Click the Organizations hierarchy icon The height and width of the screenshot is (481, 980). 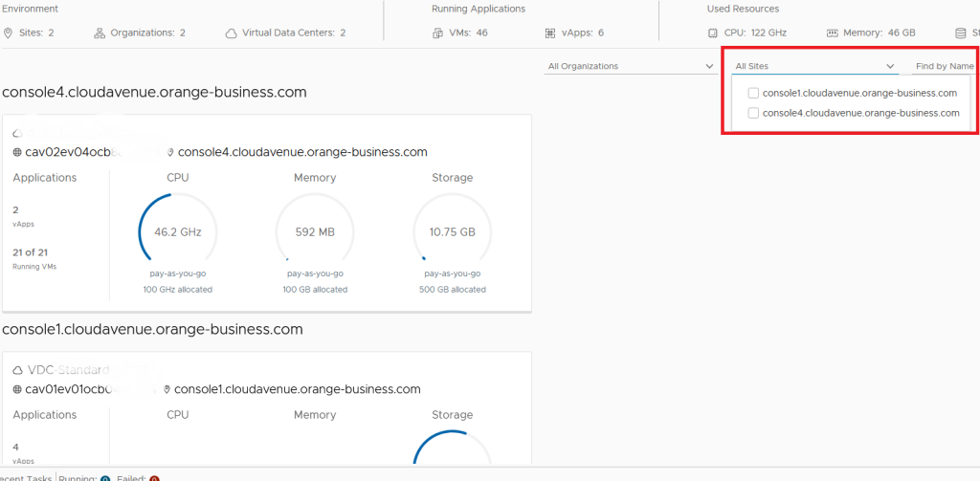pyautogui.click(x=100, y=33)
